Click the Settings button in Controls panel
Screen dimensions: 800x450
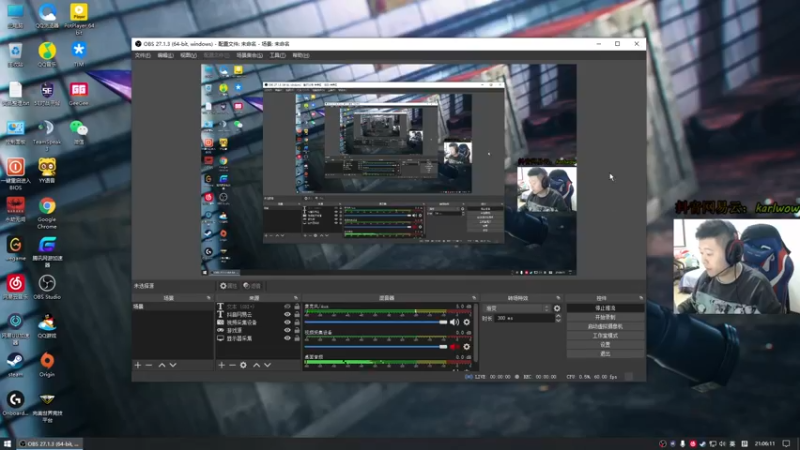[605, 345]
